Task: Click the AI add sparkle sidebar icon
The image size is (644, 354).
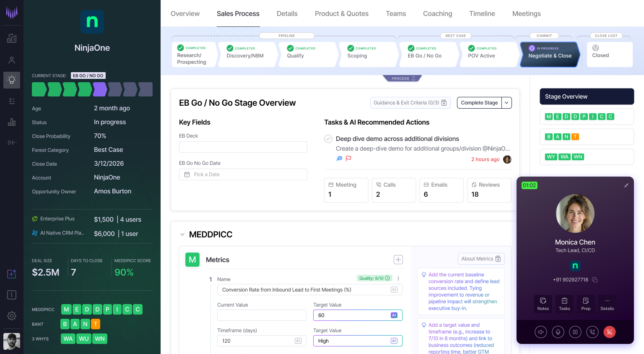Action: [12, 274]
